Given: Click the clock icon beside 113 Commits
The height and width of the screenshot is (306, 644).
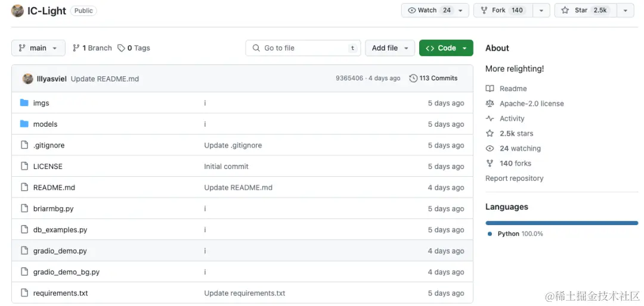Looking at the screenshot, I should tap(414, 78).
